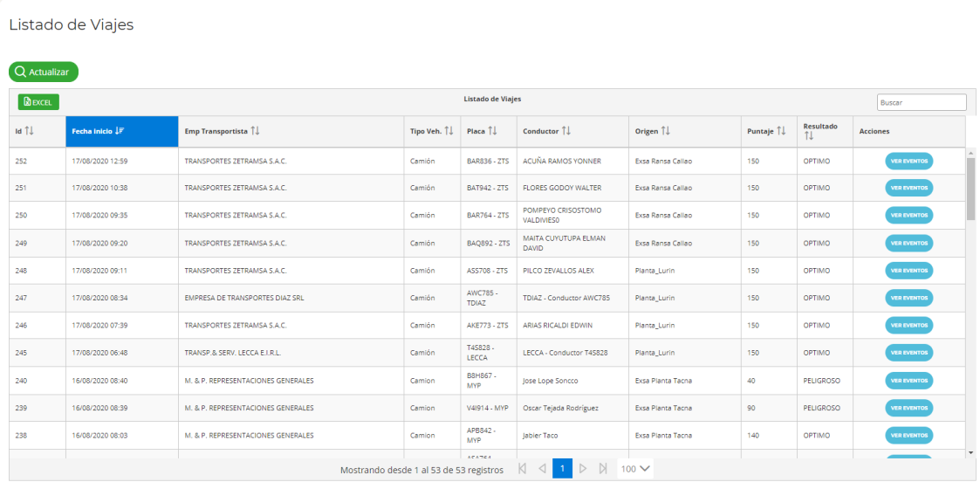Go to previous page arrow
Viewport: 980px width, 482px height.
tap(543, 468)
